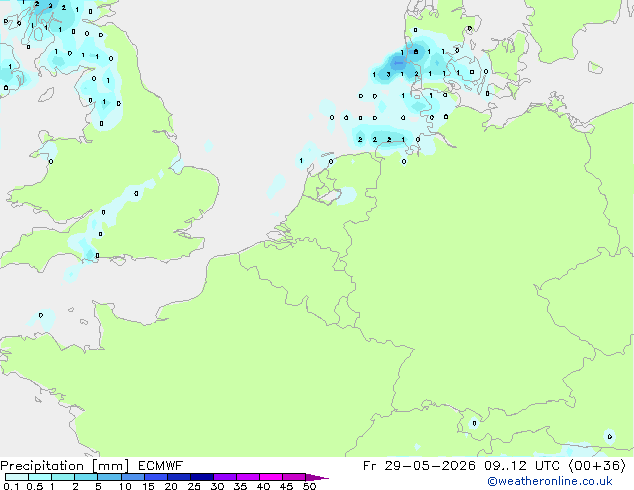Click the 0.1–0.5 mm legend color box
Screen dimensions: 634x490
(17, 477)
